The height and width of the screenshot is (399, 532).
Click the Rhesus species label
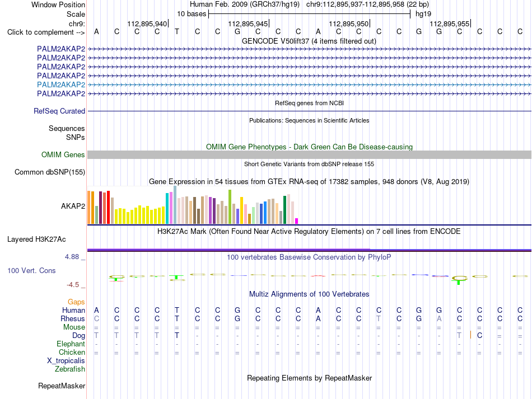[x=73, y=318]
